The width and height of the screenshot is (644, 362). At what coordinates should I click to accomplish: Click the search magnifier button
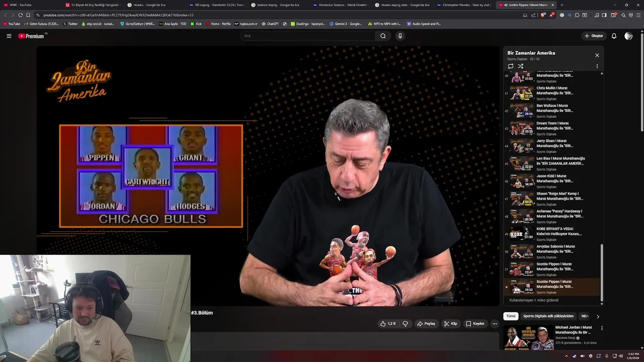point(383,36)
